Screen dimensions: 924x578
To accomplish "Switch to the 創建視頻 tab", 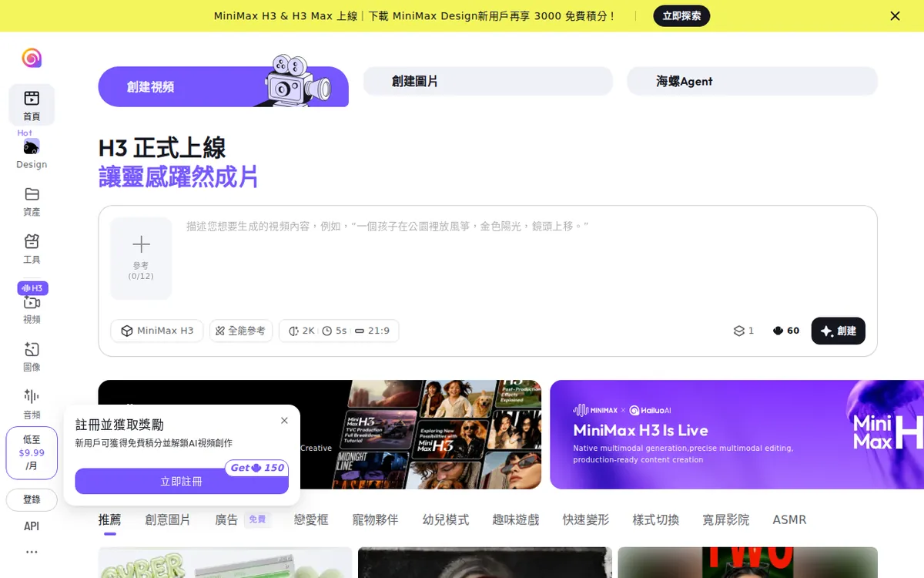I will [x=223, y=86].
